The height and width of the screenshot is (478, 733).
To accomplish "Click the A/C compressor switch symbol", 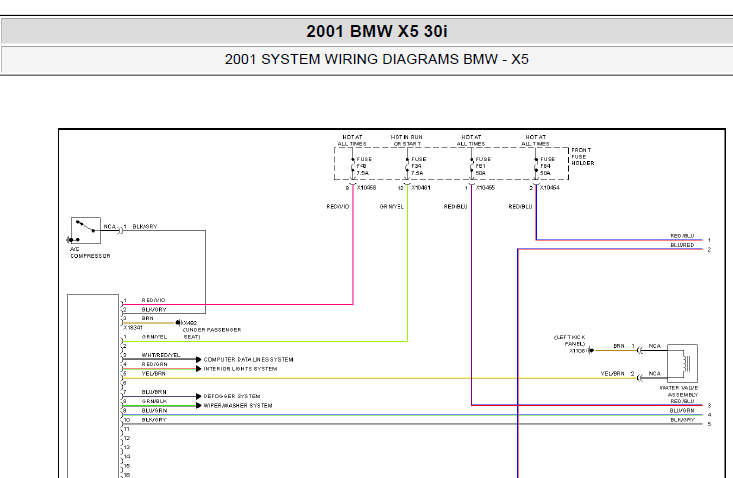I will pyautogui.click(x=86, y=230).
